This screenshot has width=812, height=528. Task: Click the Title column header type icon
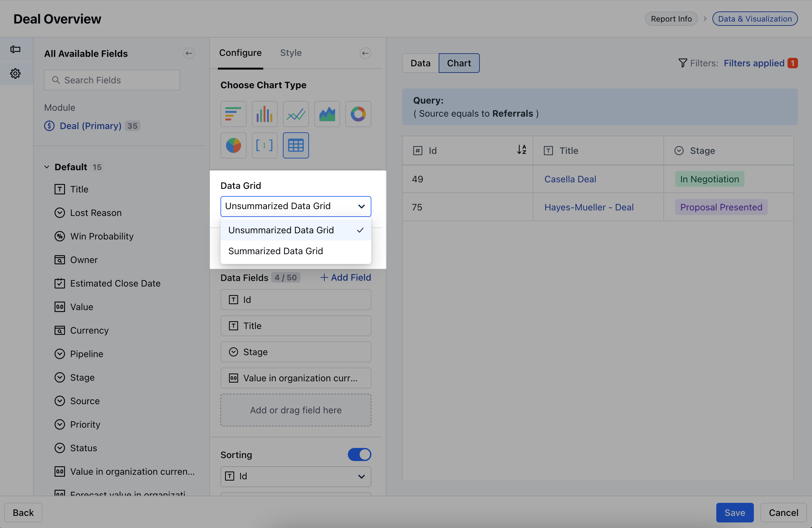point(548,151)
